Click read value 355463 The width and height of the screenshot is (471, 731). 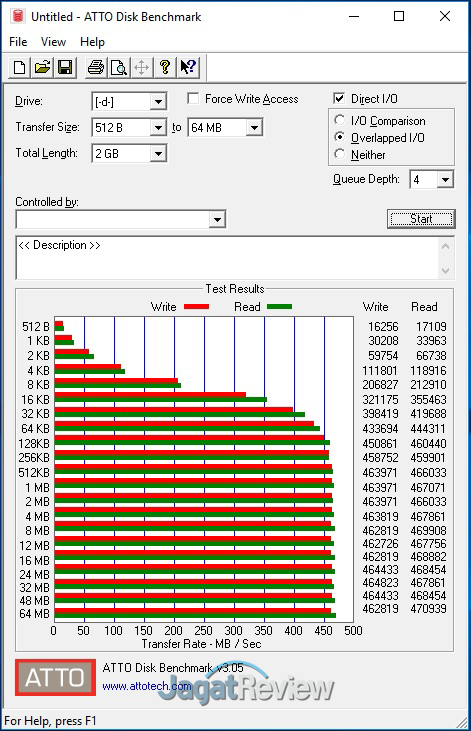(428, 400)
